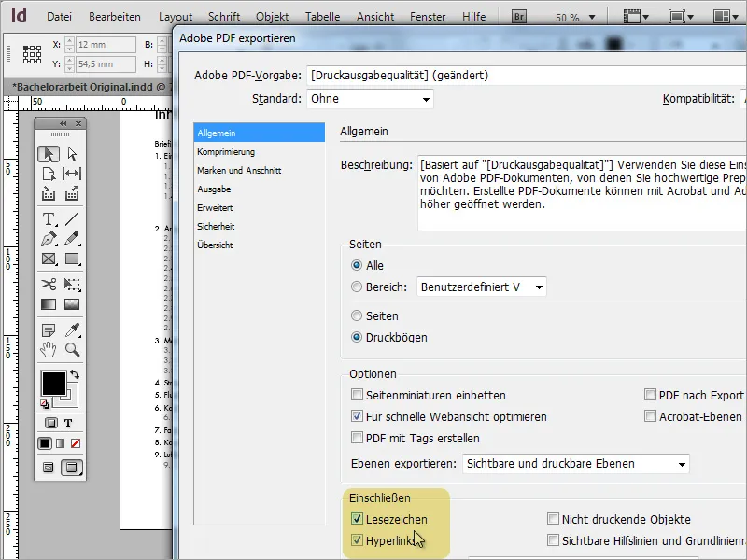Screen dimensions: 747x560
Task: Select the Pen tool
Action: pos(49,239)
